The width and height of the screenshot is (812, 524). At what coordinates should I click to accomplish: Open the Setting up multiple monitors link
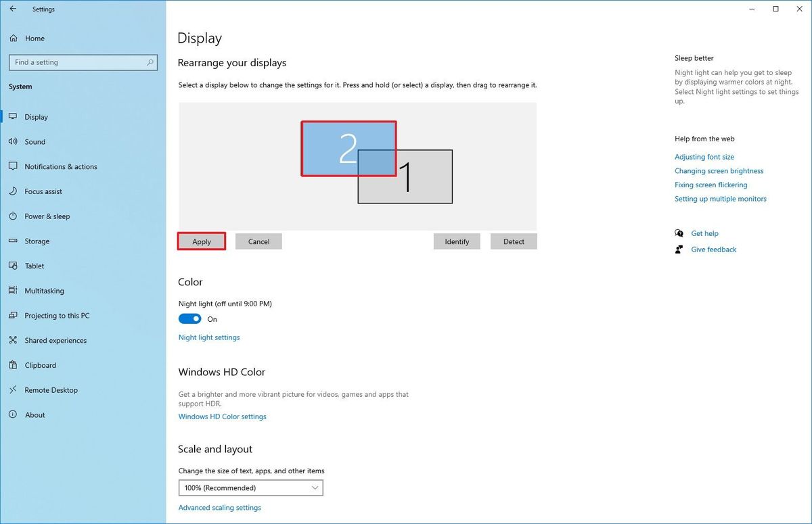(720, 198)
